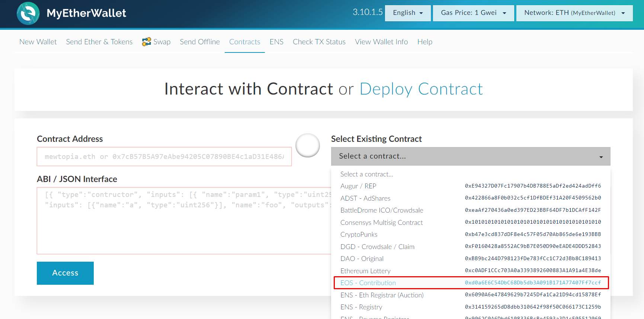The image size is (644, 319).
Task: Select Ethereum Lottery contract option
Action: (x=471, y=271)
